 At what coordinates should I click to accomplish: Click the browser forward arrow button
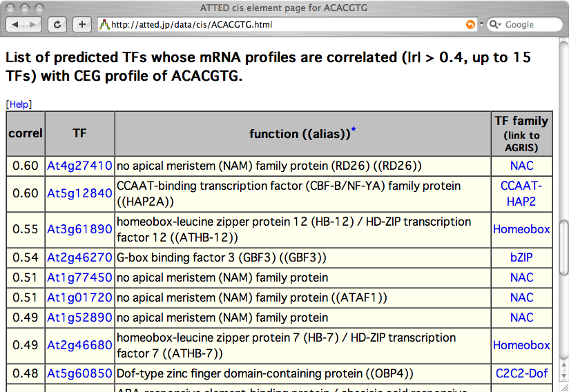[33, 24]
